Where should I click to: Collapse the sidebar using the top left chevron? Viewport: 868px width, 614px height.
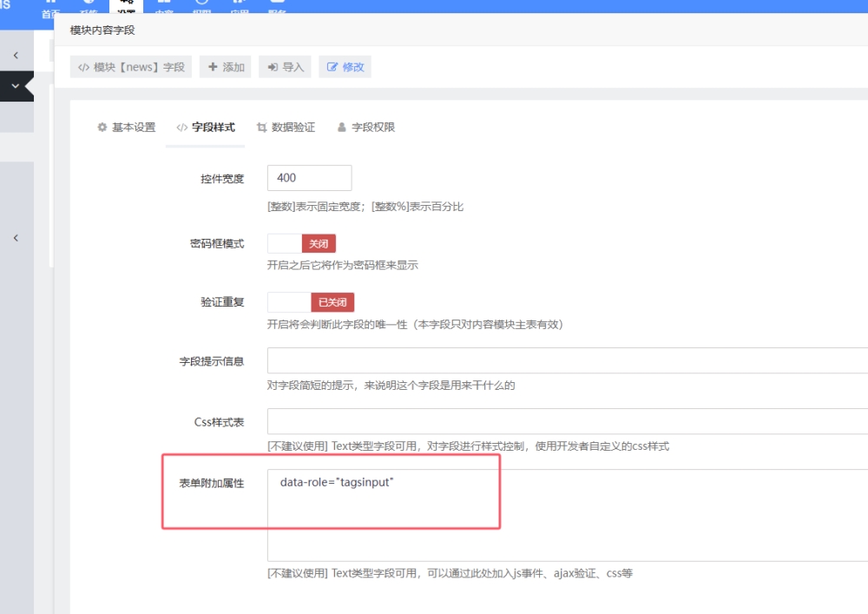pos(16,56)
